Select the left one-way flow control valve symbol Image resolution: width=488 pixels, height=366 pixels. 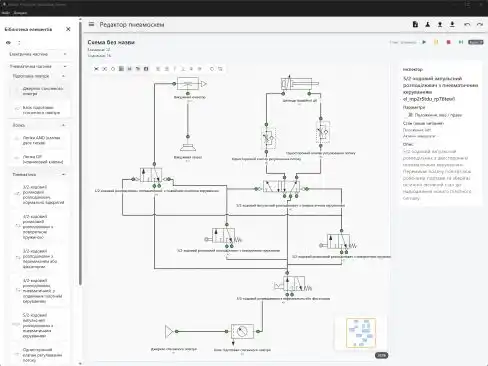(x=269, y=138)
